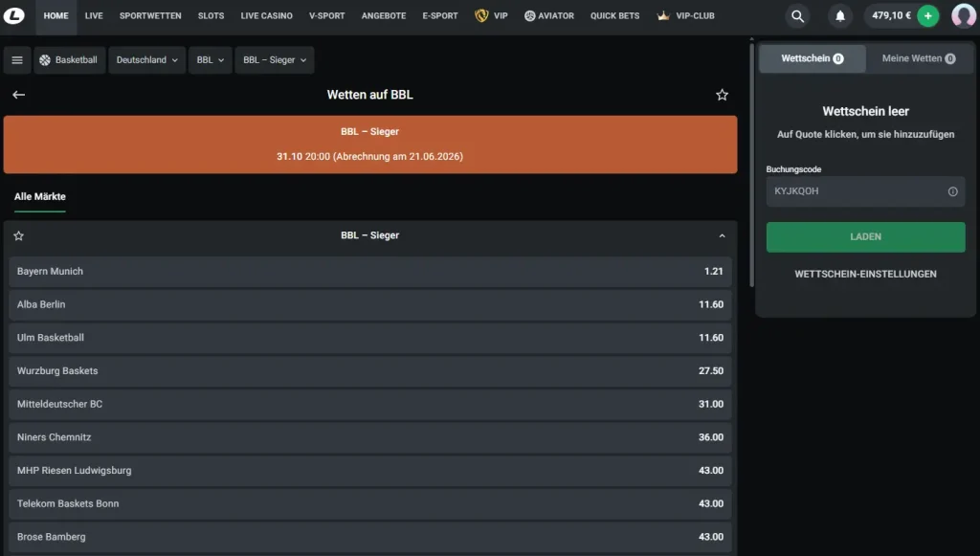Open the BBL – Sieger market dropdown
Viewport: 980px width, 556px height.
(275, 60)
